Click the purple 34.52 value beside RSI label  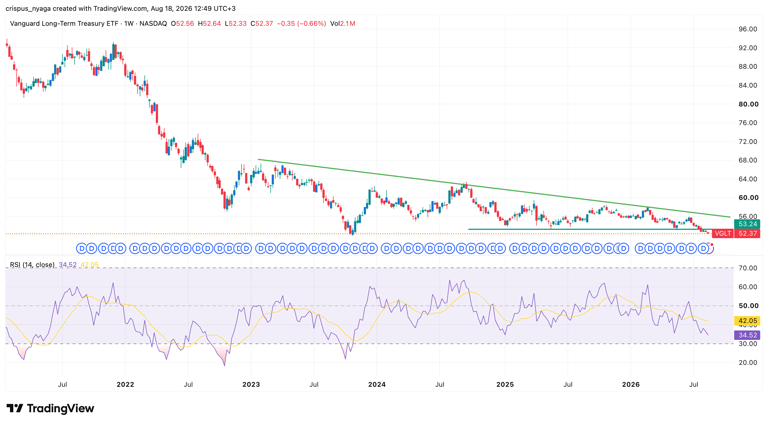(68, 265)
